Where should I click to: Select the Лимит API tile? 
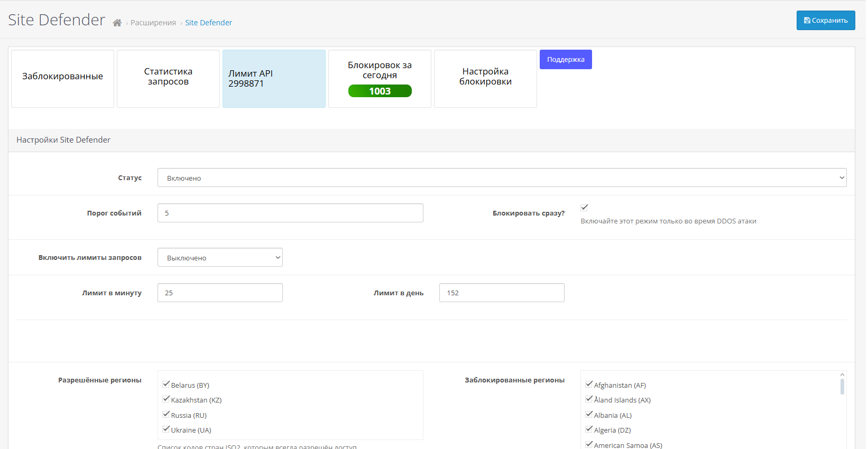274,79
